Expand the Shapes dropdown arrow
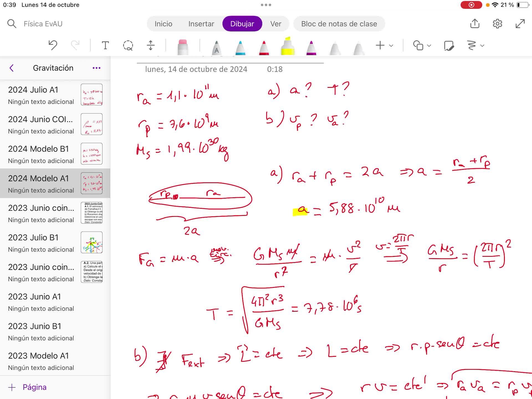 pos(429,46)
